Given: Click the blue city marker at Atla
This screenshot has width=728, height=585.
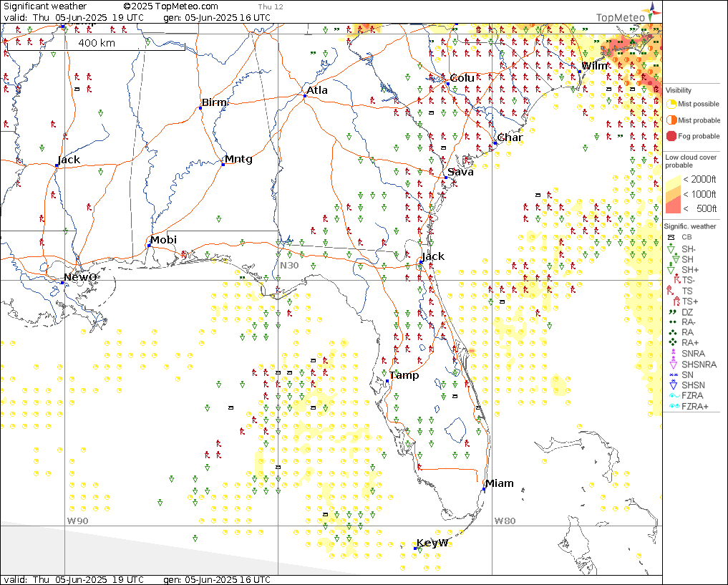Looking at the screenshot, I should [x=304, y=96].
